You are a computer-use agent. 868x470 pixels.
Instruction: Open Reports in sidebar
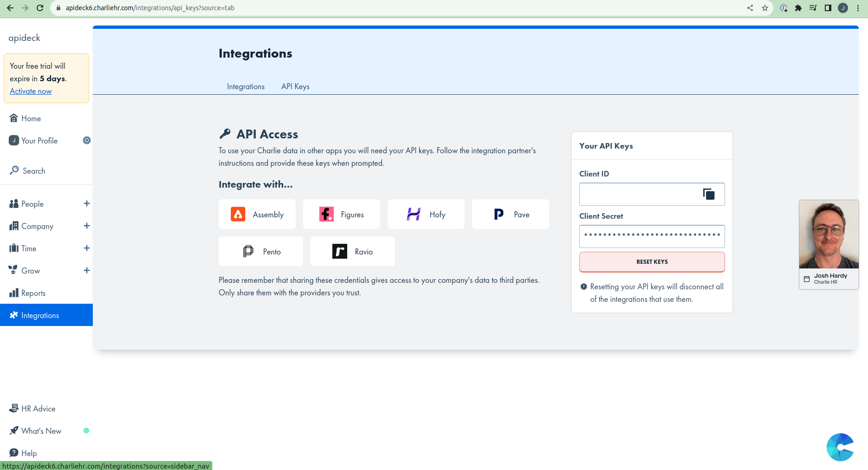(33, 293)
